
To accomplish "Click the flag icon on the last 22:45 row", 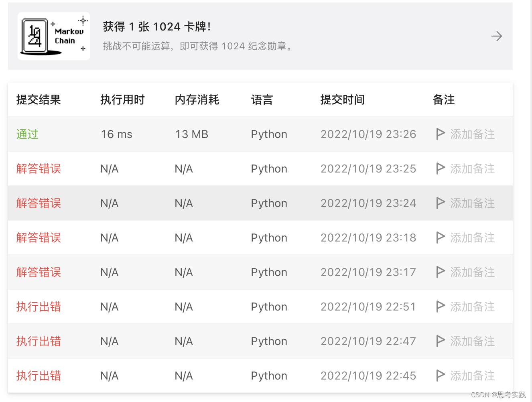I will pos(441,376).
